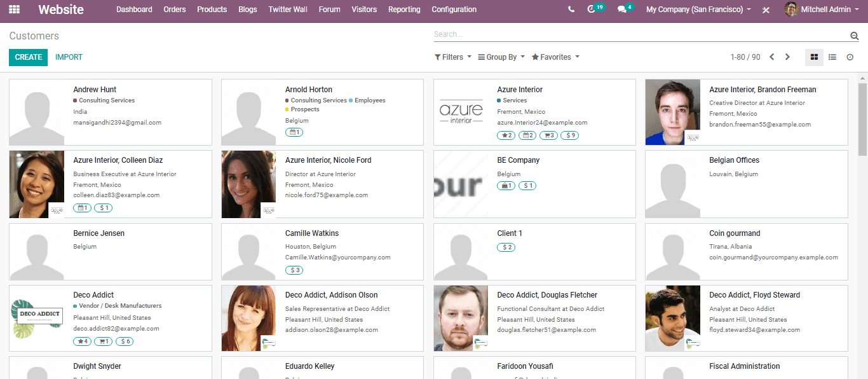Open the Fiscal Administration customer card
This screenshot has width=868, height=379.
coord(747,368)
